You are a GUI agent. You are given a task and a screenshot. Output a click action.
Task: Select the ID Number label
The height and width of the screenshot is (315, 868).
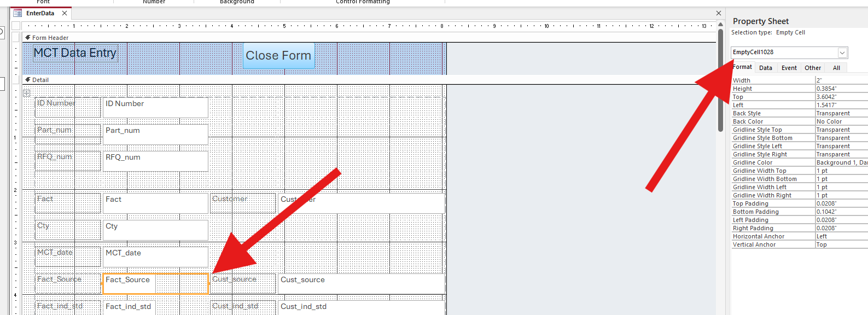pyautogui.click(x=68, y=107)
